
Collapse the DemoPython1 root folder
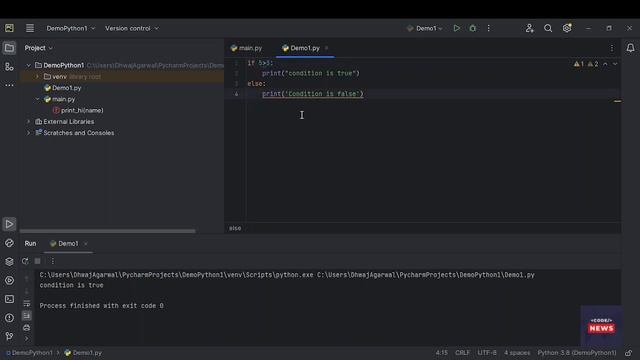pos(28,65)
